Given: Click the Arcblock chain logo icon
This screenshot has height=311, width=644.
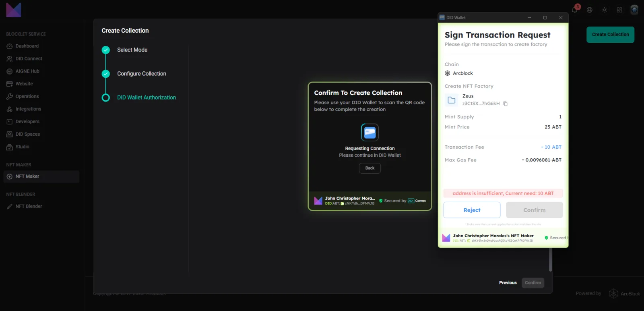Looking at the screenshot, I should (448, 73).
